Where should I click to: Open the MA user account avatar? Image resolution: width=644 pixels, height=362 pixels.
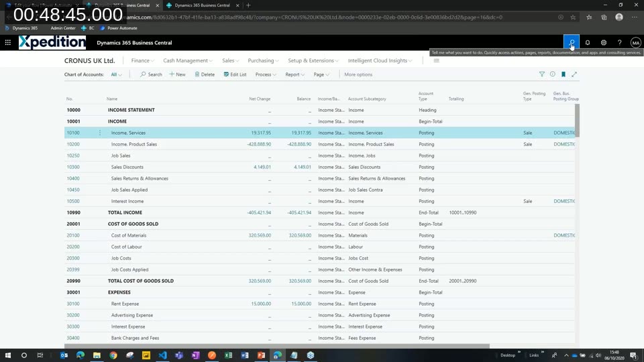click(x=635, y=42)
